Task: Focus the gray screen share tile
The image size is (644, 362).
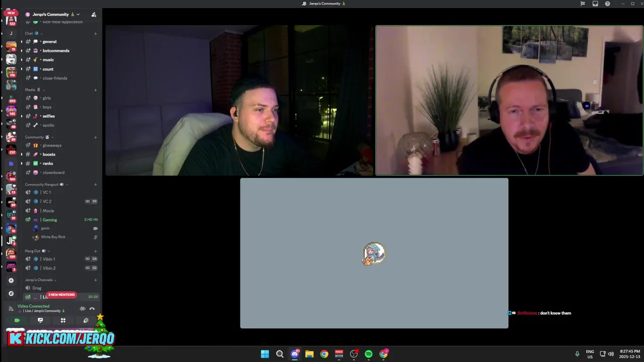Action: pos(374,253)
